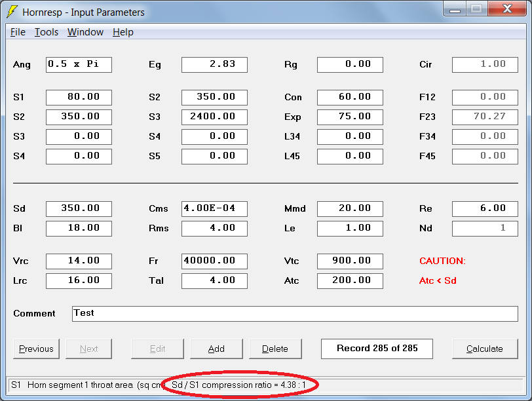Click the Sd field showing 350.00

click(x=79, y=208)
